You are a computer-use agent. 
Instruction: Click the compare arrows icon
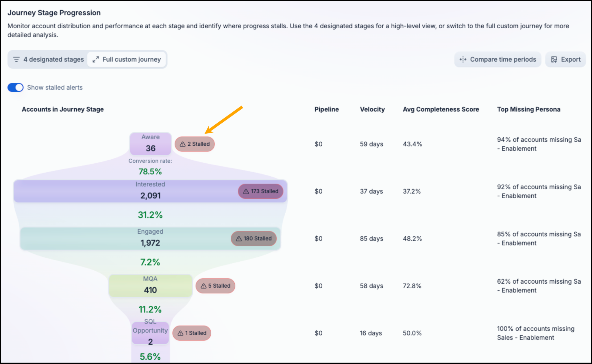pyautogui.click(x=463, y=59)
